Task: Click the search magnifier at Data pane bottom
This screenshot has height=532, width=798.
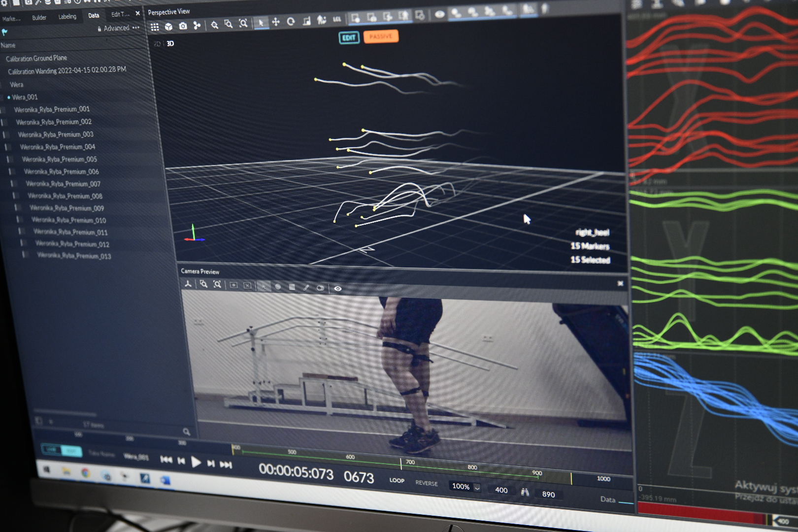Action: tap(186, 432)
